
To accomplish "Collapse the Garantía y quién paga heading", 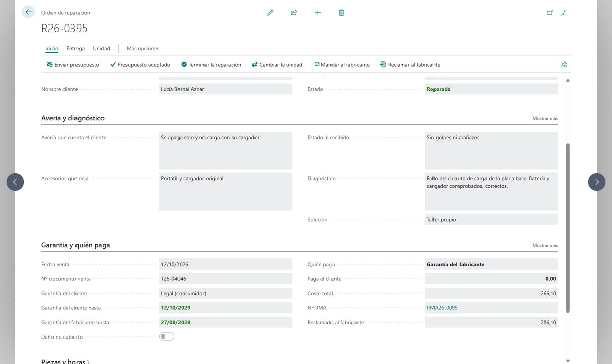I will 75,245.
